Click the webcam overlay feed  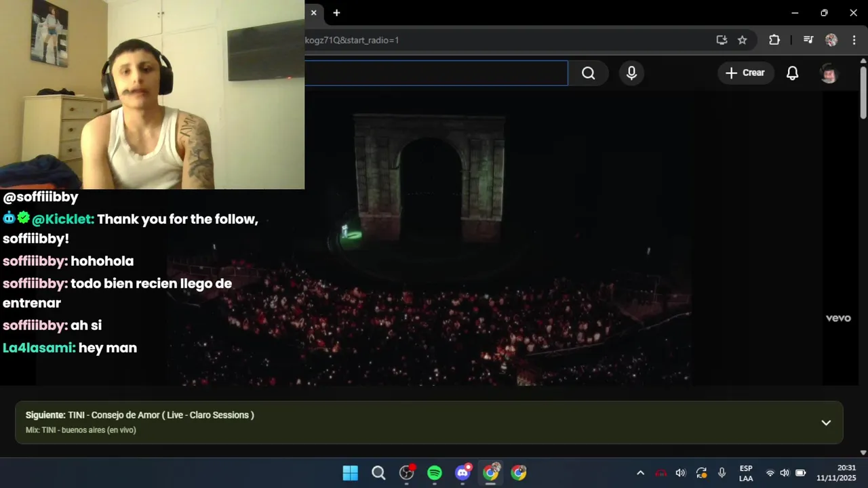[152, 94]
